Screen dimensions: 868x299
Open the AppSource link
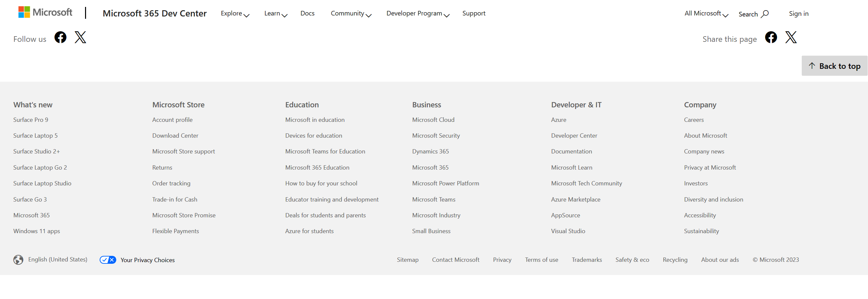coord(565,215)
